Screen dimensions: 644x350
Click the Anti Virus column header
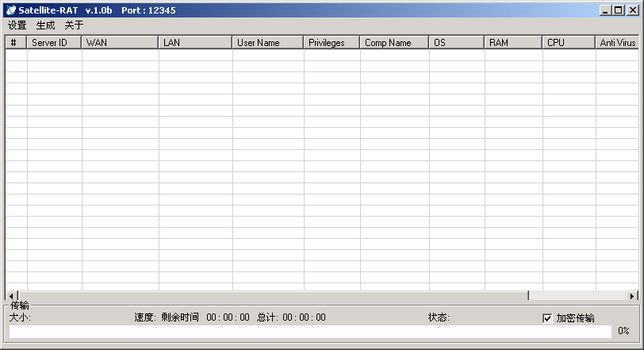coord(617,43)
